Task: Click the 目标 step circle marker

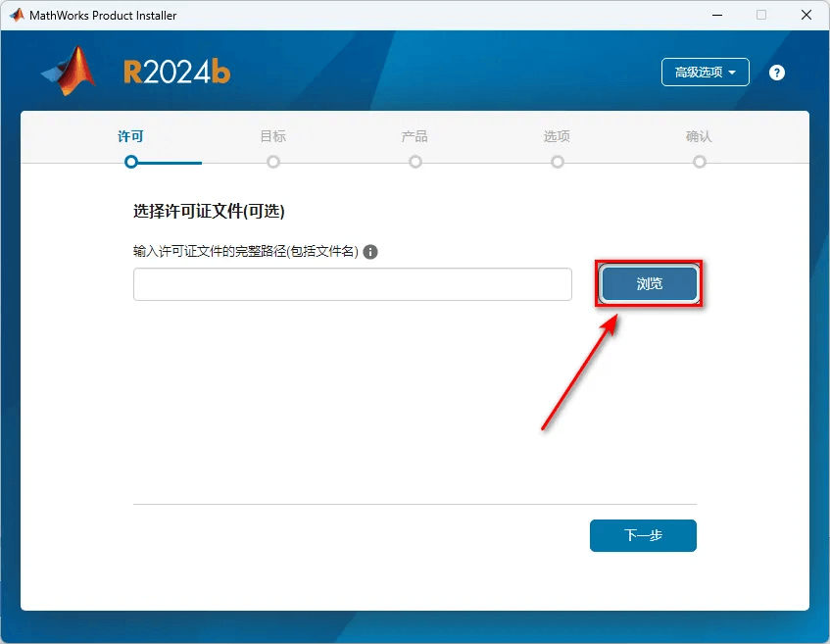Action: point(273,162)
